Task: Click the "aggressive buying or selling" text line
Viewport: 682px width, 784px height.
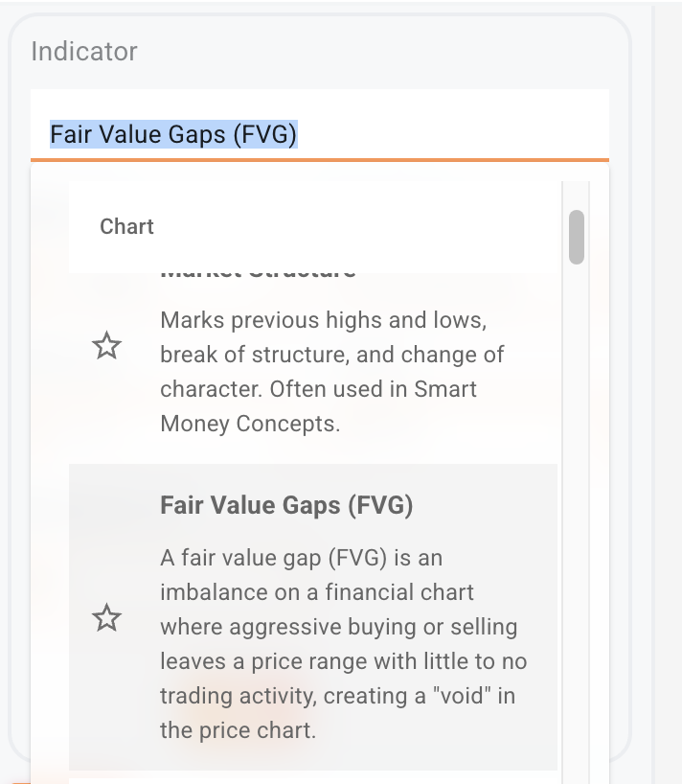Action: point(338,627)
